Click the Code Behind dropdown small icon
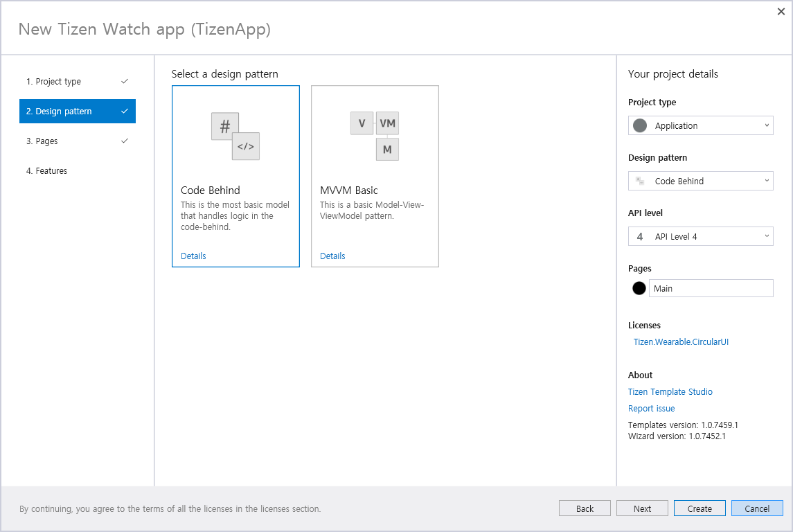This screenshot has height=532, width=793. tap(640, 181)
